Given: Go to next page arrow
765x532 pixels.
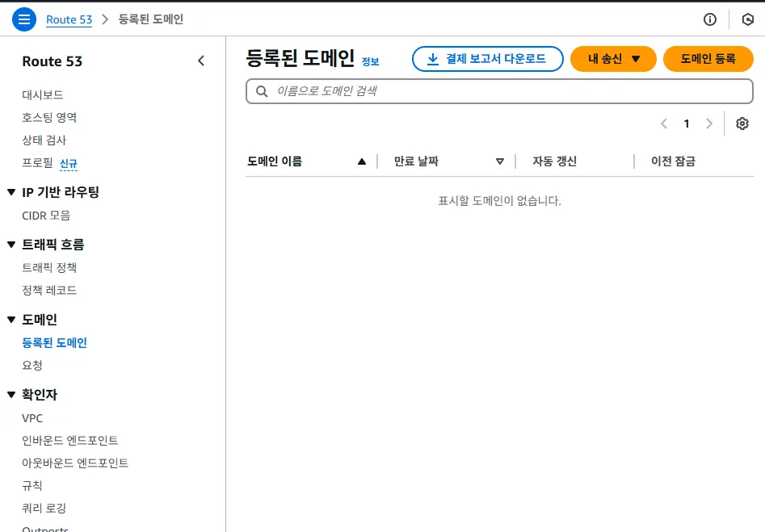Looking at the screenshot, I should click(x=709, y=124).
